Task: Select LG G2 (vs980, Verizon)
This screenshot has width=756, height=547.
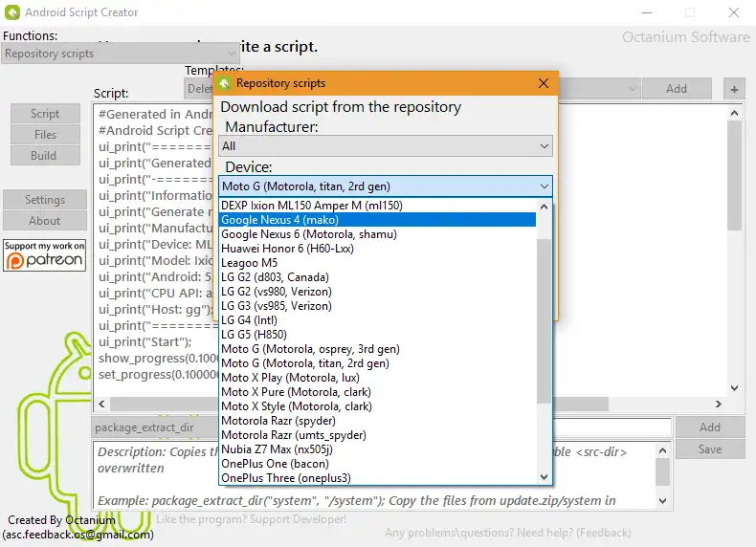Action: point(377,292)
